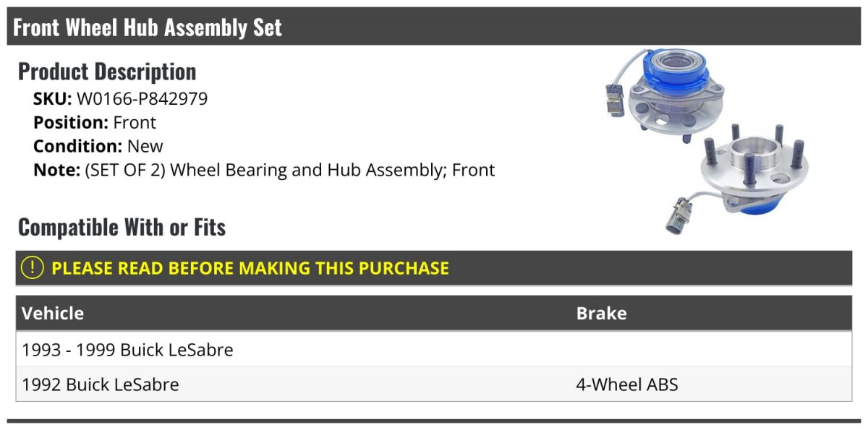Click the SKU W0166-P842979 text
Viewport: 868px width, 430px height.
(x=121, y=99)
